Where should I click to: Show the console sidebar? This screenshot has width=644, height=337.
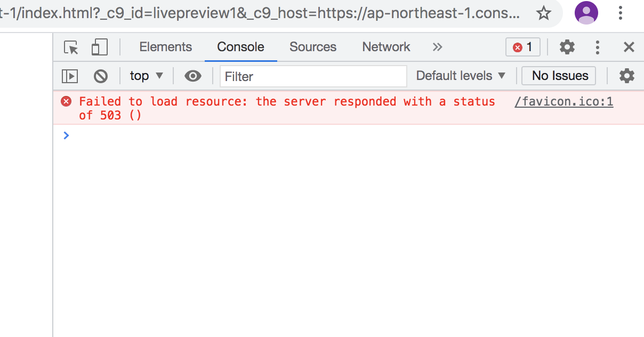click(x=70, y=76)
